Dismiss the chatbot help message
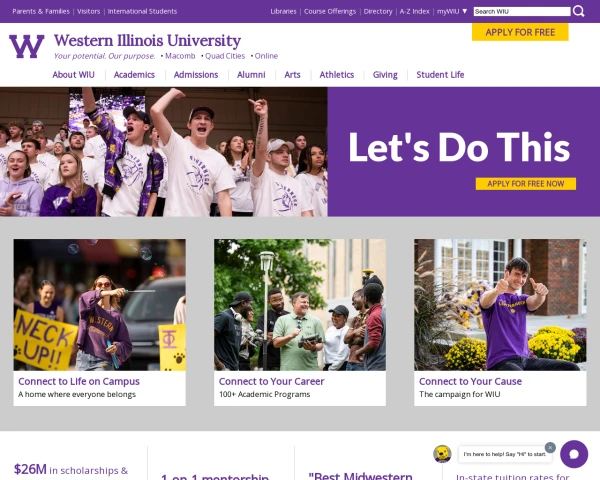This screenshot has height=480, width=600. 550,447
